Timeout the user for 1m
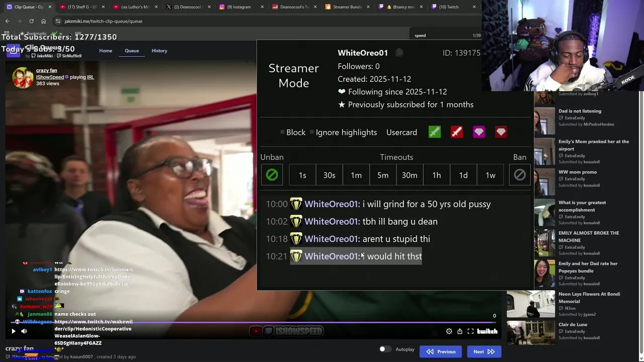 pyautogui.click(x=356, y=175)
